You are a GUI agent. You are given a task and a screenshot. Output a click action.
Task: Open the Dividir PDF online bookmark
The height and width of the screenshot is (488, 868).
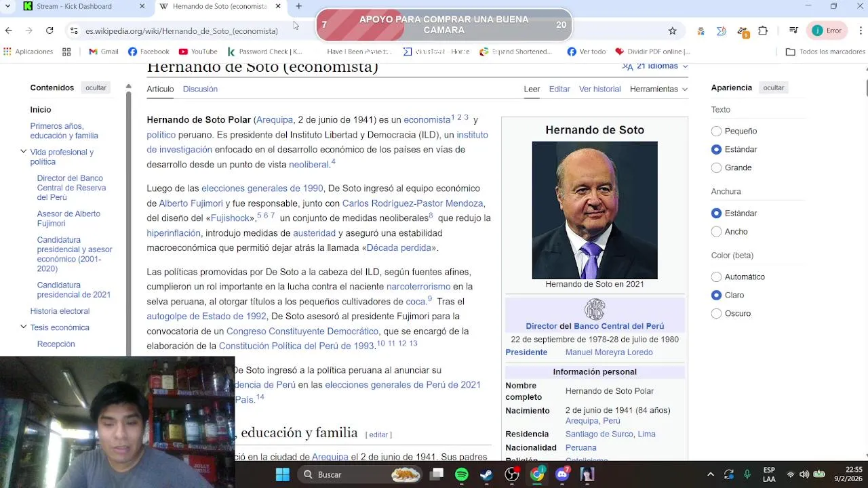652,52
